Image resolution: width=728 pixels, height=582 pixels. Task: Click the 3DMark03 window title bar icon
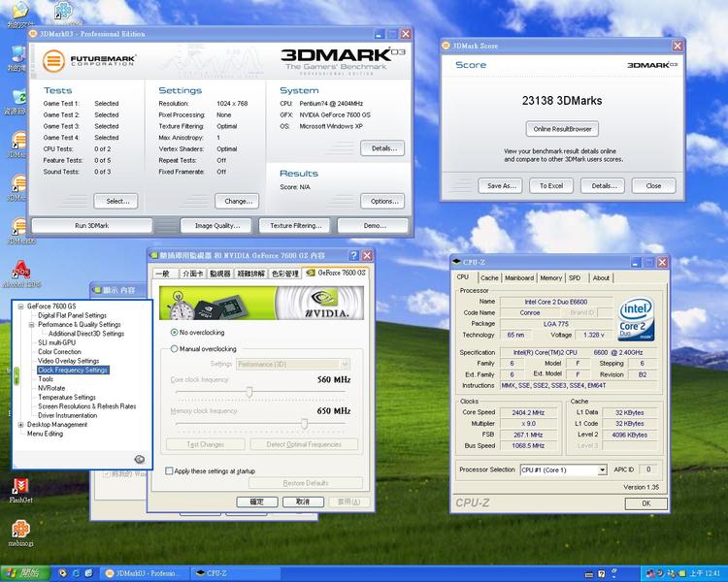click(33, 34)
